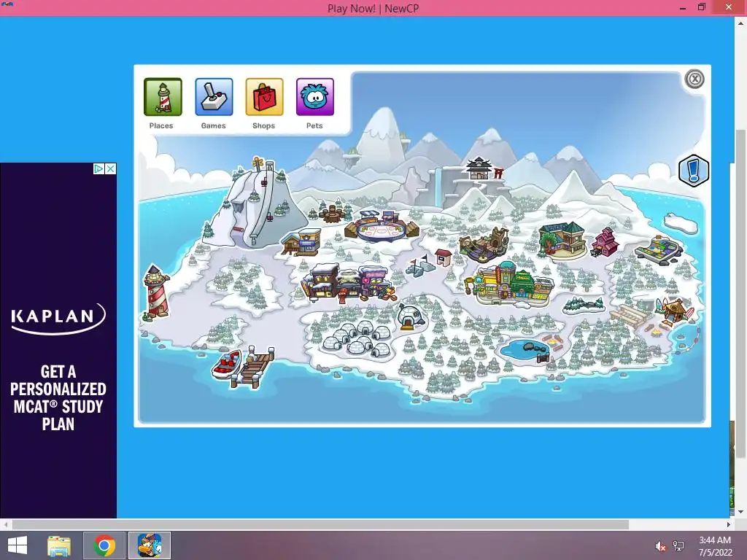The image size is (747, 560).
Task: Go to the tree stump circle
Action: point(333,214)
